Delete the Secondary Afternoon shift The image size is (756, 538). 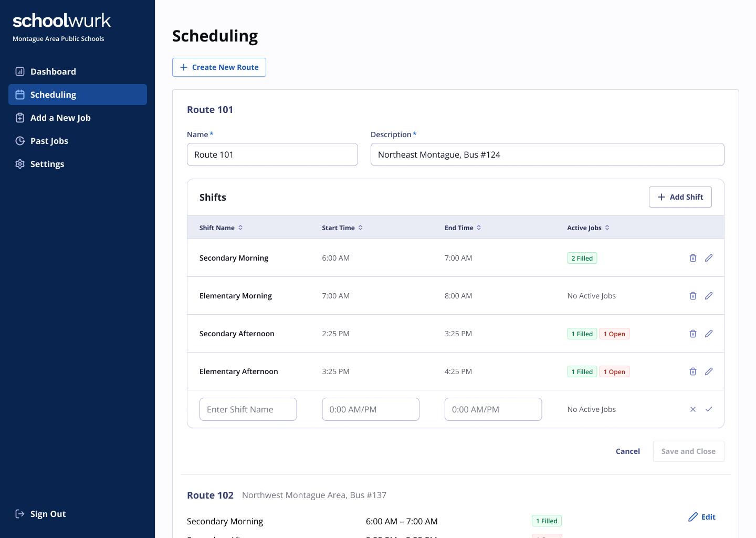692,334
